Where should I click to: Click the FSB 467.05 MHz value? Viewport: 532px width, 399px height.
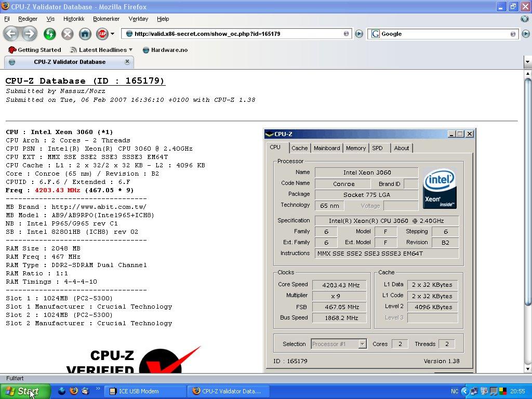coord(339,307)
